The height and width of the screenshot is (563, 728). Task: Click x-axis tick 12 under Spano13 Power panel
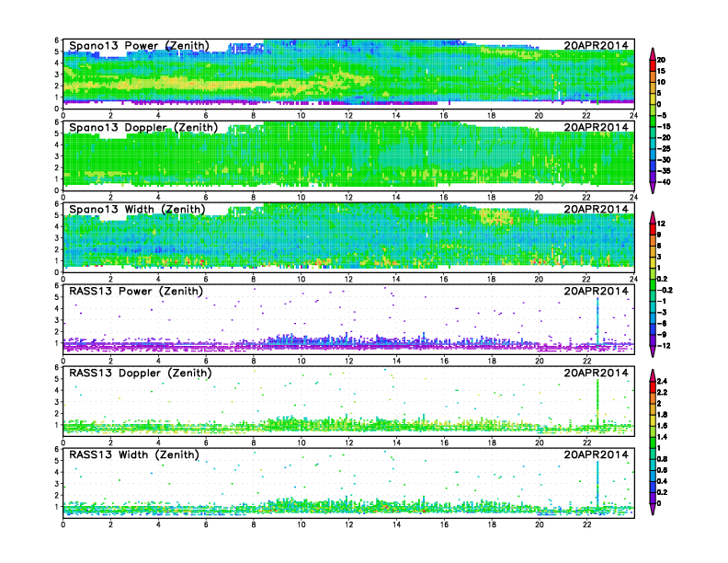(x=348, y=116)
